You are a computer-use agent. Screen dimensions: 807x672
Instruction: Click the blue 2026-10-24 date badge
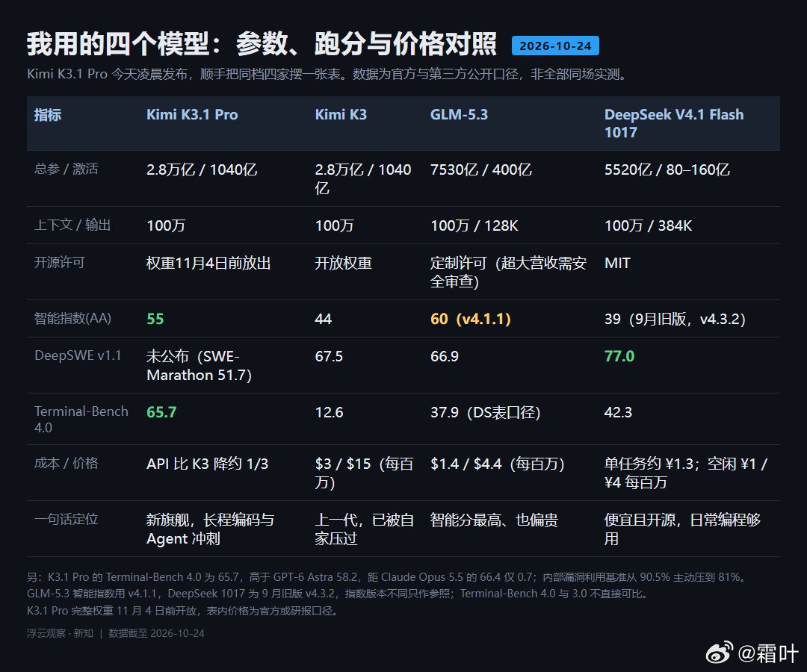click(x=554, y=46)
